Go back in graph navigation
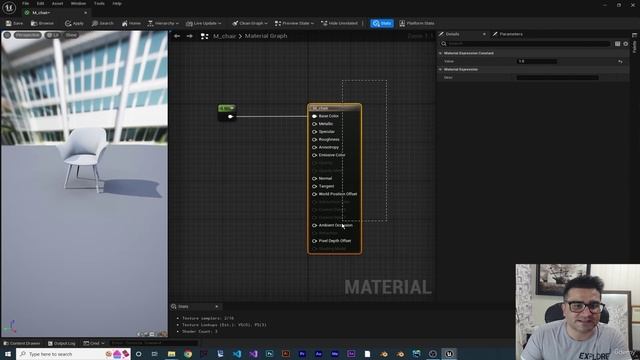Viewport: 640px width, 360px height. [x=177, y=36]
